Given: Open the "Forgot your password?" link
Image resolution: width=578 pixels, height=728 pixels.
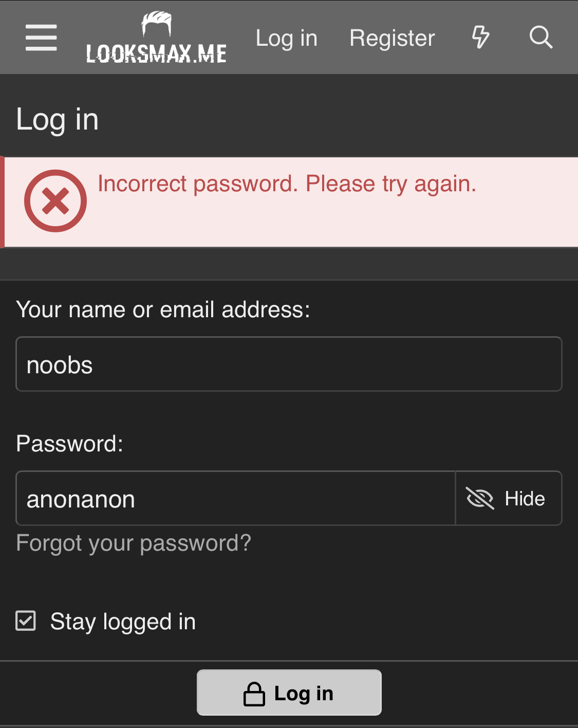Looking at the screenshot, I should (x=134, y=543).
